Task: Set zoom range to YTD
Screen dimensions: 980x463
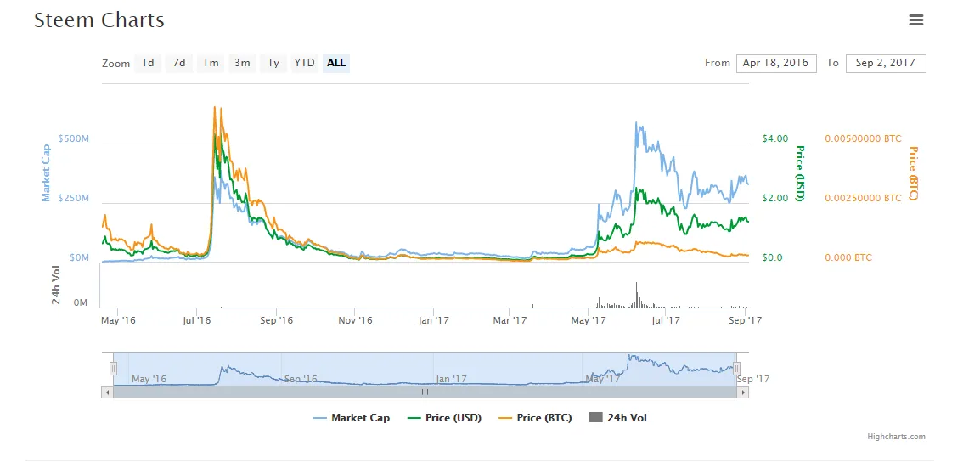Action: coord(304,63)
